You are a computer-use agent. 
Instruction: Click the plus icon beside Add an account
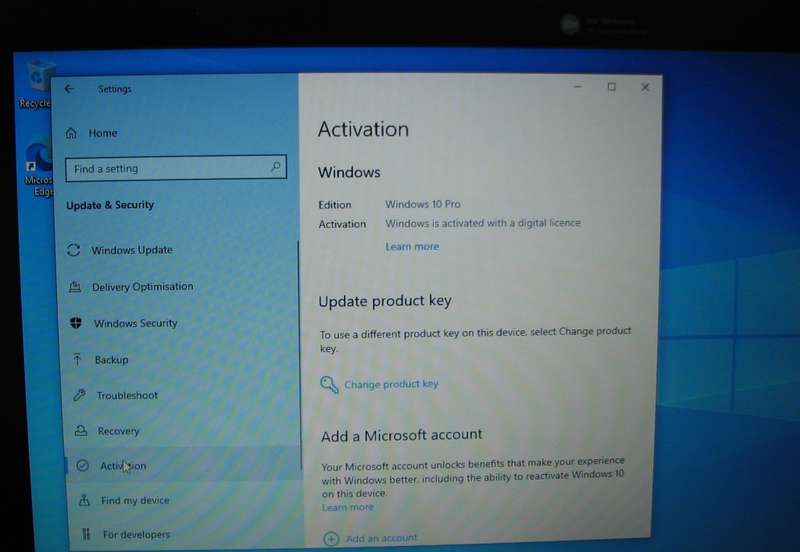pyautogui.click(x=331, y=538)
